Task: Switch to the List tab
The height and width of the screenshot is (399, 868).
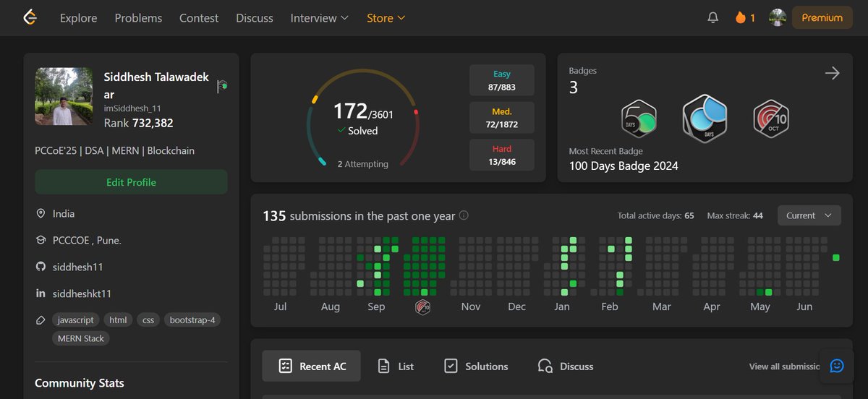Action: click(x=396, y=366)
